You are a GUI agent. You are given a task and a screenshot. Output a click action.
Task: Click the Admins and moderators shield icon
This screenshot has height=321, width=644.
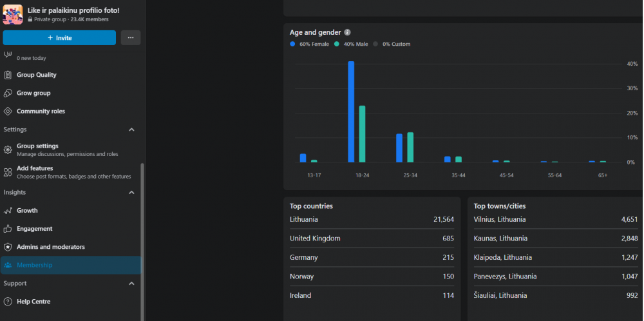click(8, 247)
